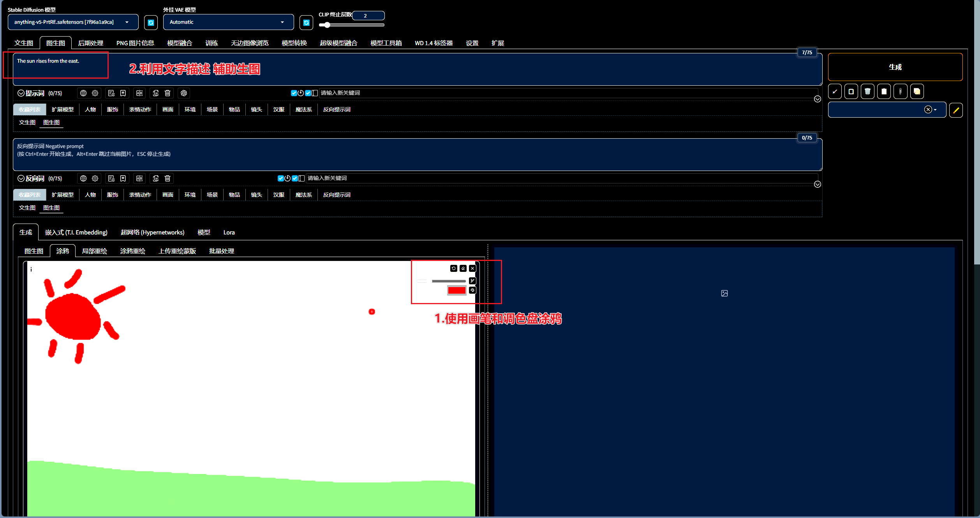Image resolution: width=980 pixels, height=518 pixels.
Task: Toggle second blue checkbox in prompt keyword row
Action: click(x=308, y=93)
